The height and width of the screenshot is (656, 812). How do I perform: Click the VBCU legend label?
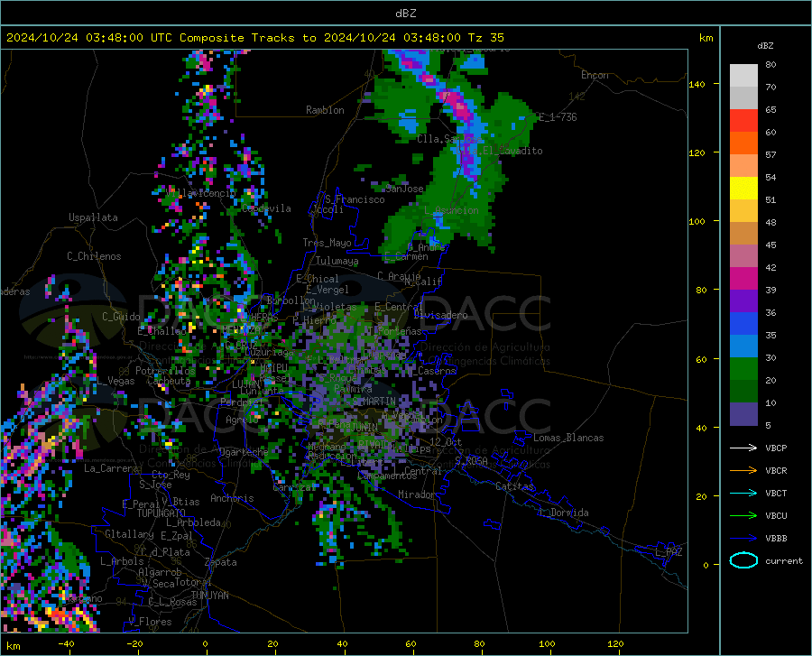[776, 516]
